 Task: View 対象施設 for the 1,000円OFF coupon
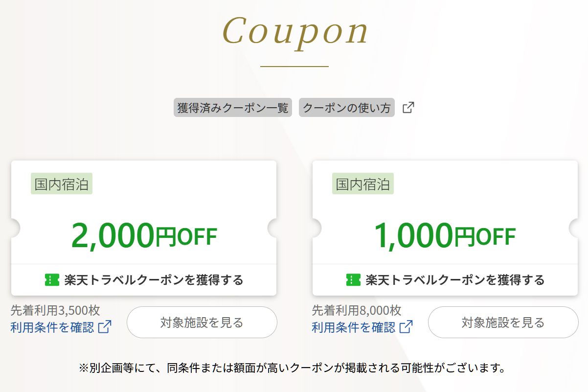coord(503,323)
